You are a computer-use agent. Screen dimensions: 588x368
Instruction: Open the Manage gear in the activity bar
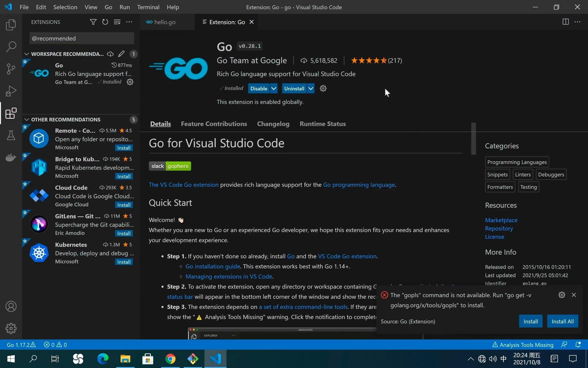tap(11, 328)
